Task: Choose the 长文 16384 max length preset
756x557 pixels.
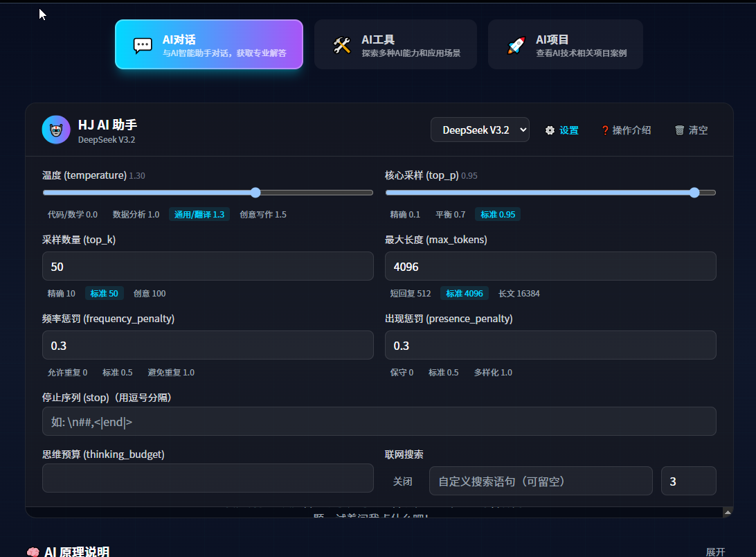Action: tap(519, 294)
